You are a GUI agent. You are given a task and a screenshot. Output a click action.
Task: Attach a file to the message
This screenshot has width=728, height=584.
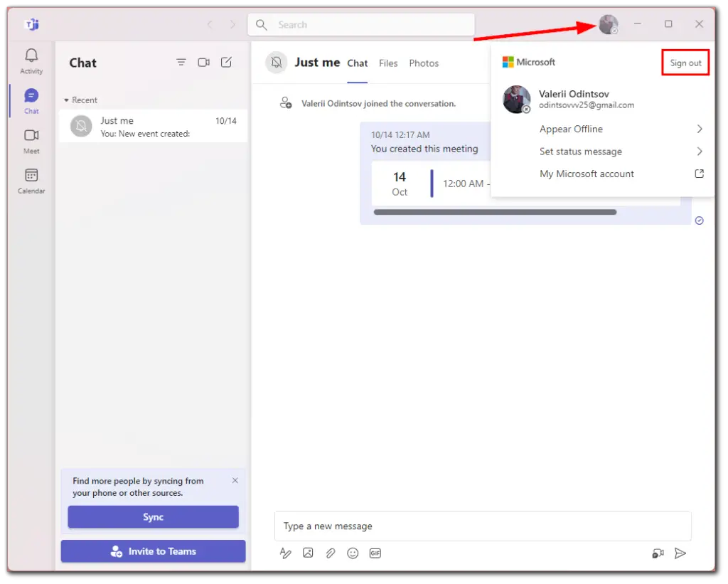point(330,553)
